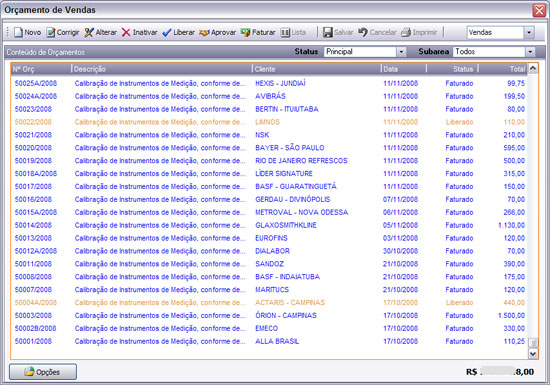Click client RIO DE JANEIRO REFRESCOS
The width and height of the screenshot is (550, 385).
click(x=301, y=161)
